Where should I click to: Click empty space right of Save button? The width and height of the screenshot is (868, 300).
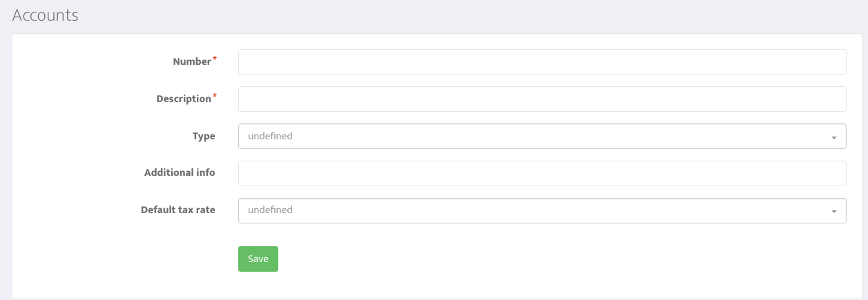[x=552, y=259]
